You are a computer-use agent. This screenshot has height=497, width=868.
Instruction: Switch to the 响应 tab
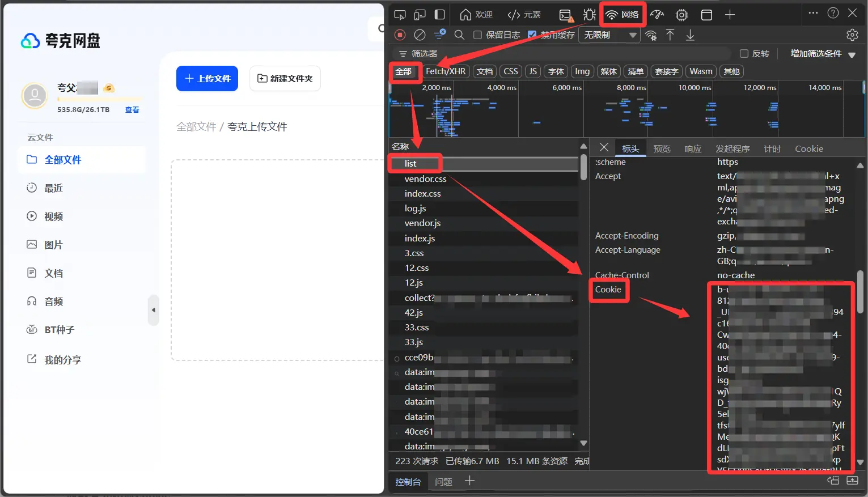(693, 149)
